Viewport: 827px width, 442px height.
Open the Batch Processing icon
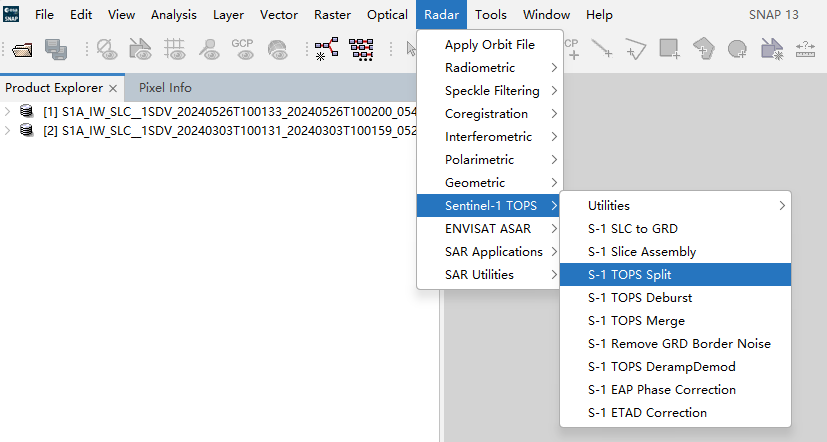click(361, 50)
